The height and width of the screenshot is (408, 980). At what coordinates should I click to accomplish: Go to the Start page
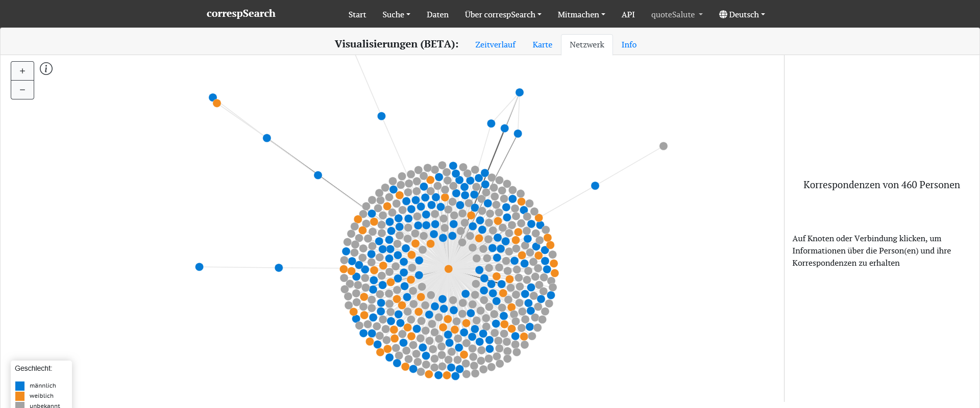pyautogui.click(x=357, y=14)
